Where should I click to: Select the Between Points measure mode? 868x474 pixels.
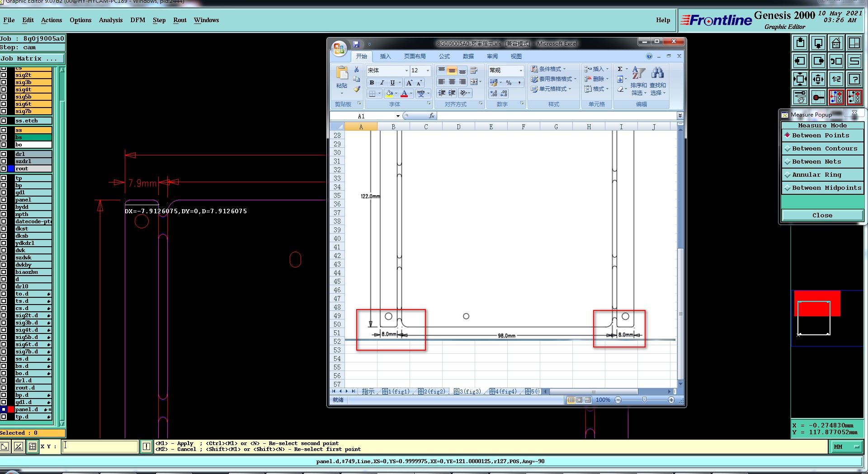pos(822,135)
